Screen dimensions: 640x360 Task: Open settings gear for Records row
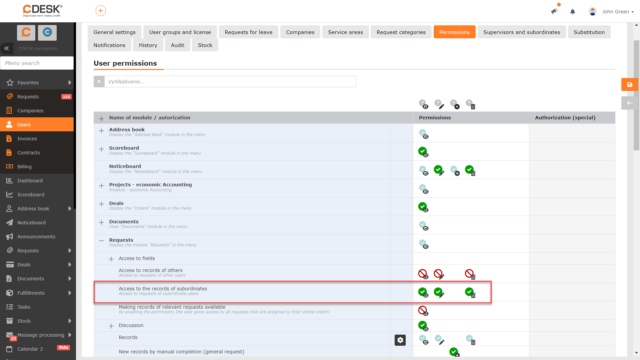pos(400,340)
